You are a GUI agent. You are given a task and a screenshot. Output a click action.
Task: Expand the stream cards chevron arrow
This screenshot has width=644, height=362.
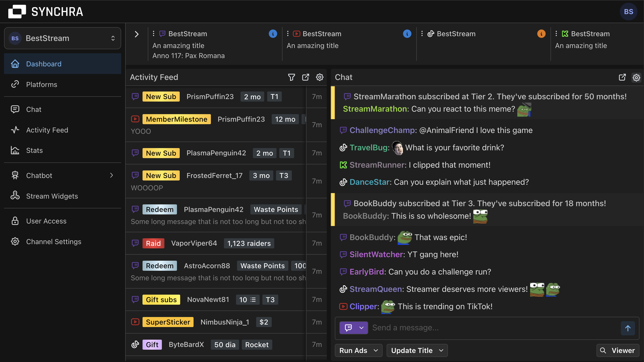[x=136, y=34]
